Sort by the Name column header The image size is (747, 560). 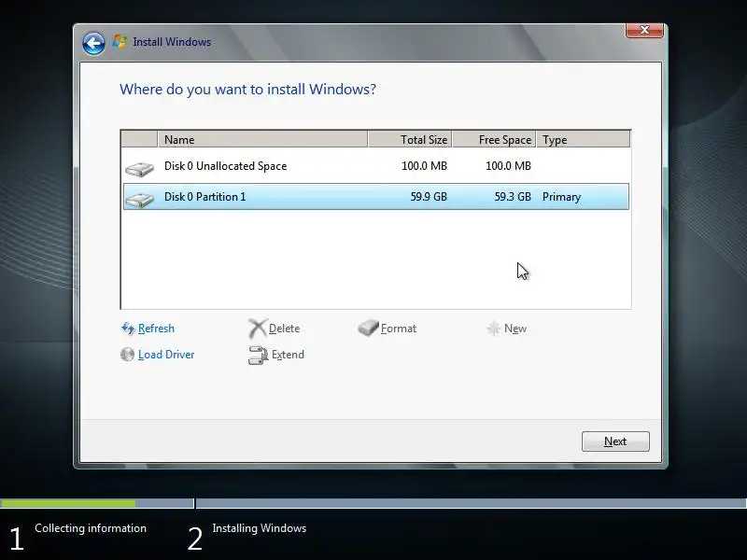click(x=262, y=139)
